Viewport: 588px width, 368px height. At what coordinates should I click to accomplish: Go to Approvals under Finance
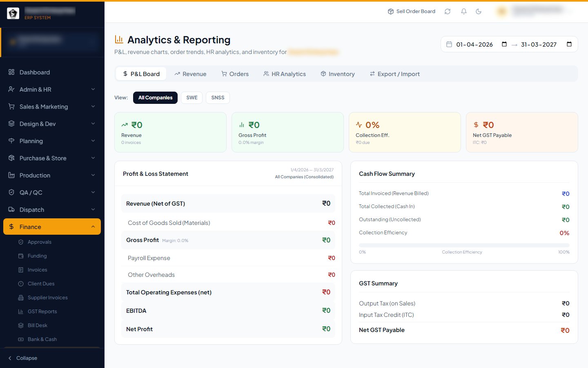[40, 242]
